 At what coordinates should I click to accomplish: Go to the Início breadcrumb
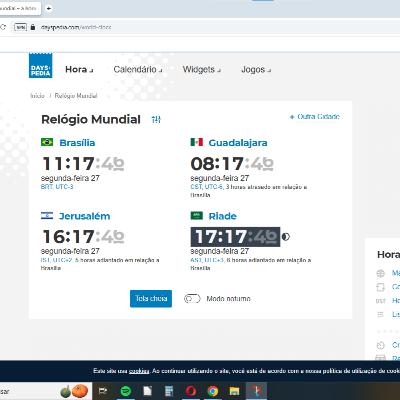coord(37,96)
